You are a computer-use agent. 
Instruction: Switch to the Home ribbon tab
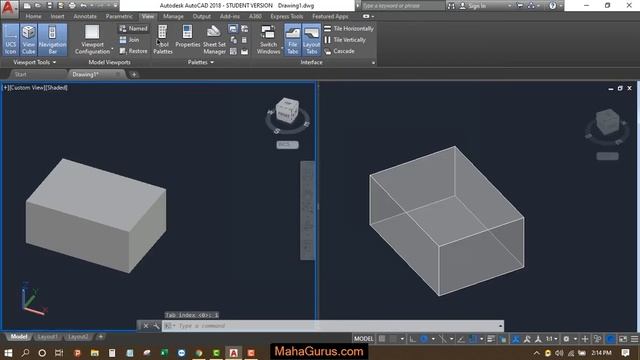(x=33, y=16)
